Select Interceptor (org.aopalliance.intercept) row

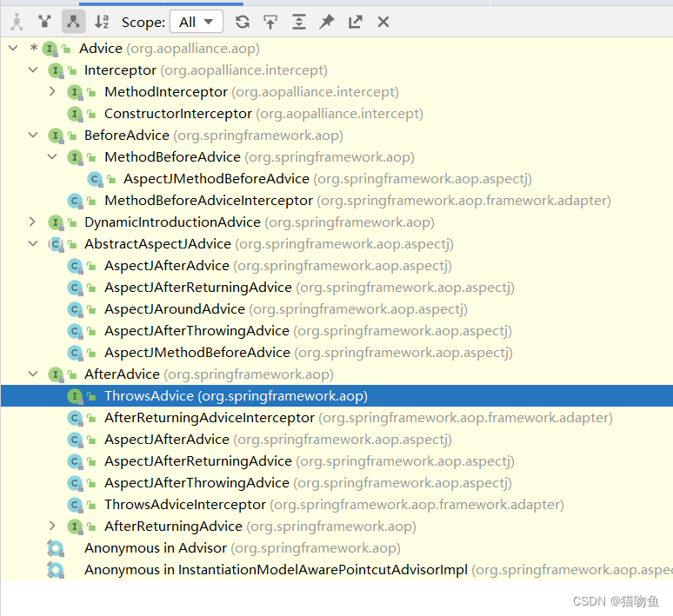pyautogui.click(x=336, y=70)
